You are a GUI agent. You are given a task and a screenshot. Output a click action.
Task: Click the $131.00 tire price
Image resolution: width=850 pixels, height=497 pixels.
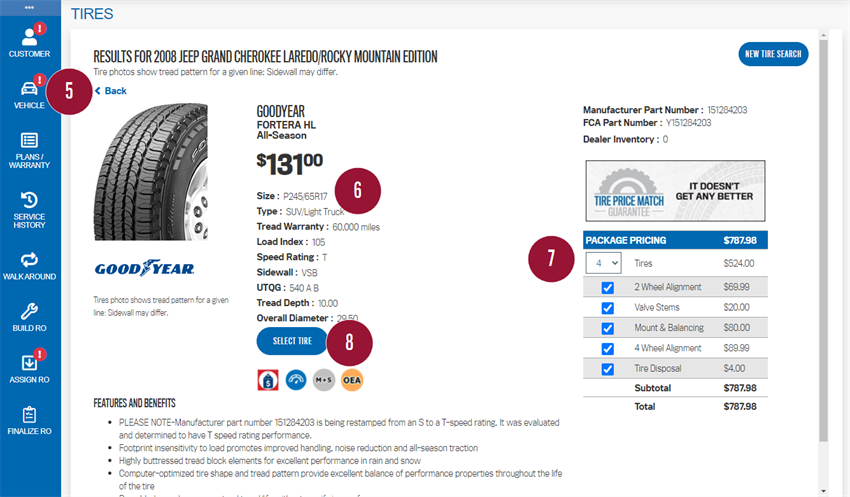click(289, 164)
